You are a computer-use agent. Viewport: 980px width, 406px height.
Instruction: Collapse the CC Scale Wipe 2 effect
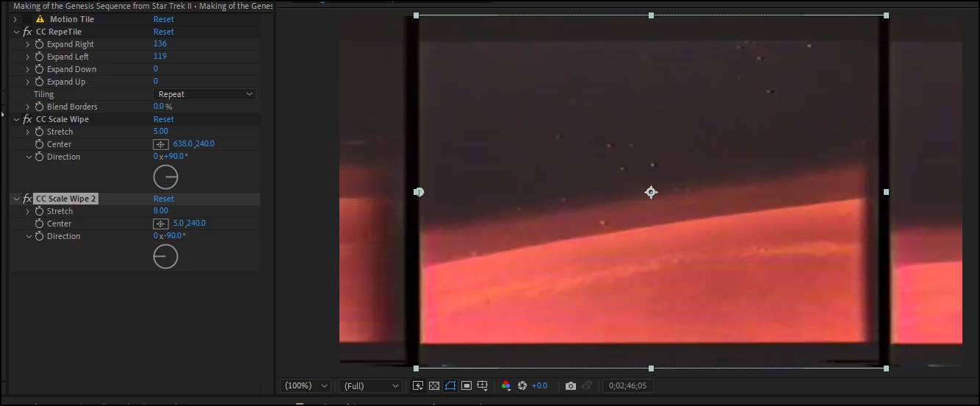pos(16,199)
